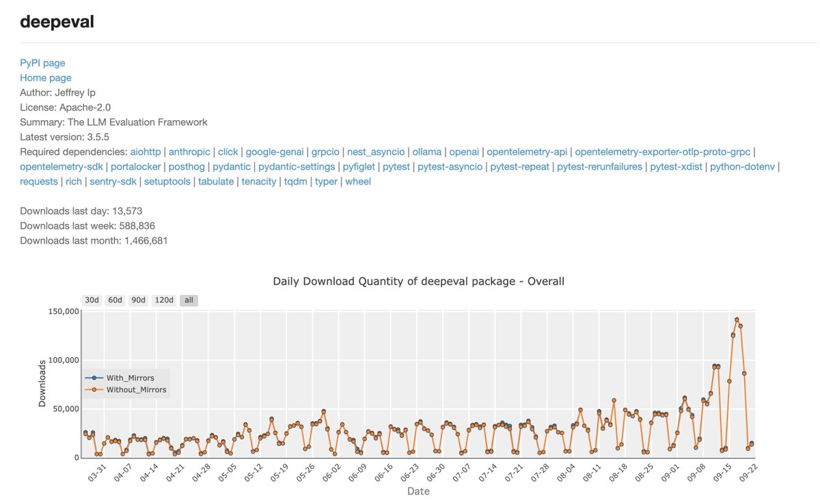Viewport: 820px width, 504px height.
Task: Open the tqdm dependency link
Action: [296, 182]
